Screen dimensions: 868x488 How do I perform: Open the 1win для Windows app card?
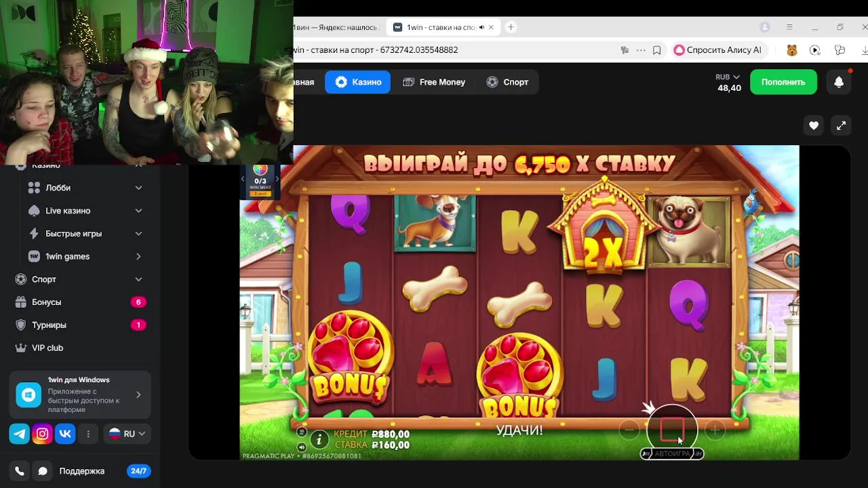tap(79, 394)
